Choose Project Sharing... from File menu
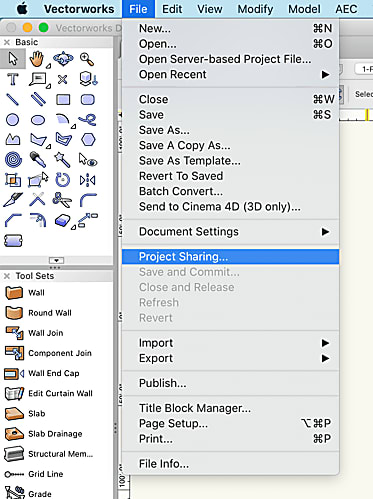 click(231, 257)
